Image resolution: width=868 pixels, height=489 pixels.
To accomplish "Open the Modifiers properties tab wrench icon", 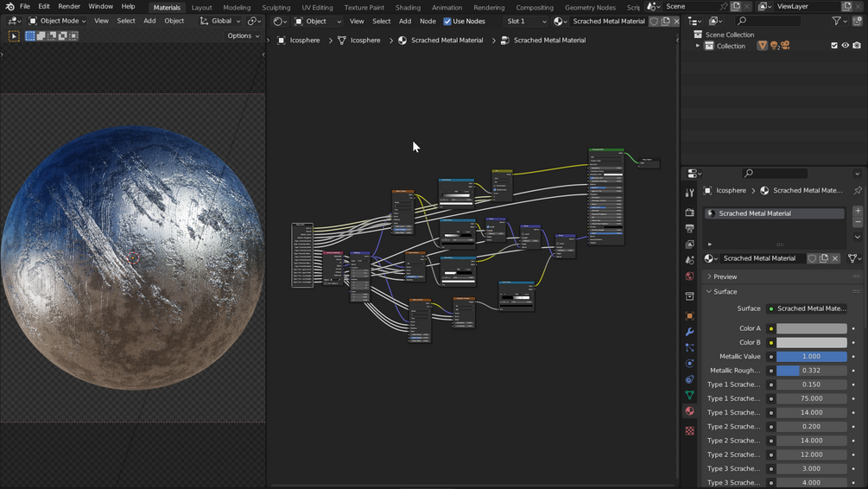I will tap(689, 332).
